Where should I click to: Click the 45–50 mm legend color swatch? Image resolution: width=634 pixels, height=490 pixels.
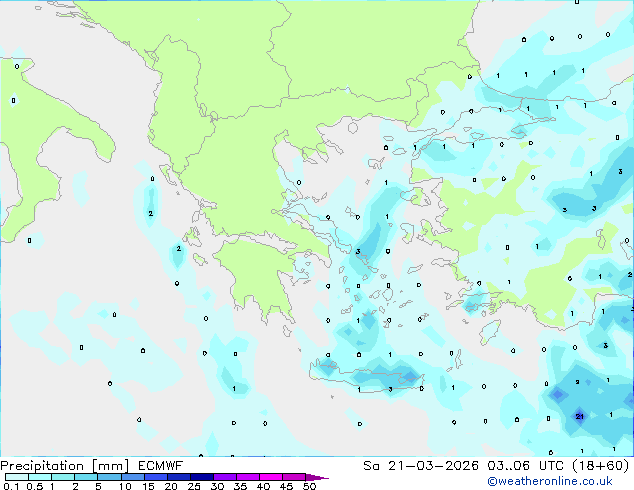tap(294, 477)
